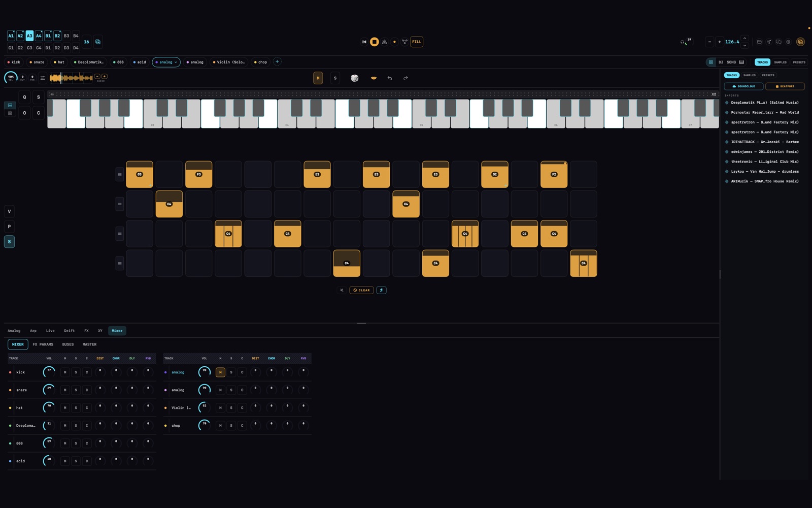The height and width of the screenshot is (508, 812).
Task: Toggle the orange M mute button above keyboard
Action: (318, 78)
